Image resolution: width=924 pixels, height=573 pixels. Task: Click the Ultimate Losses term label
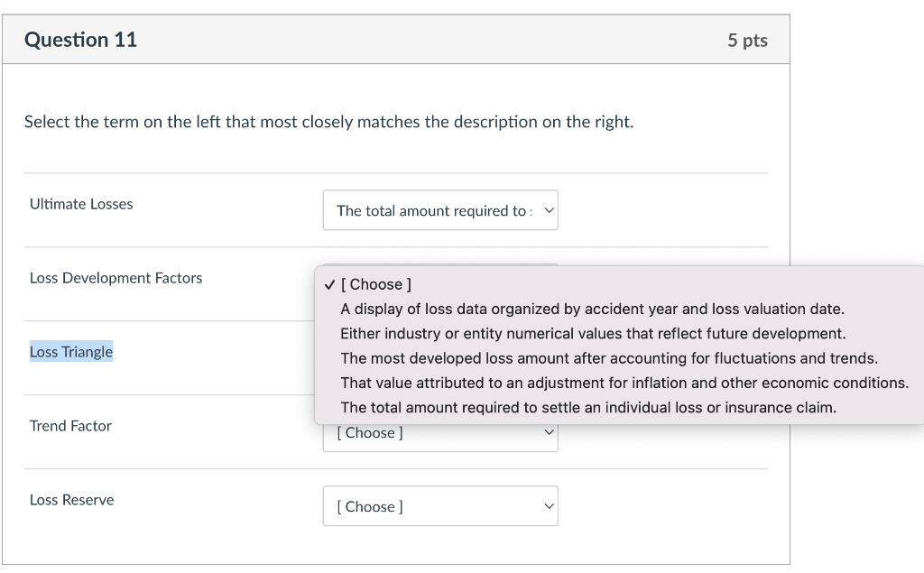(x=81, y=204)
